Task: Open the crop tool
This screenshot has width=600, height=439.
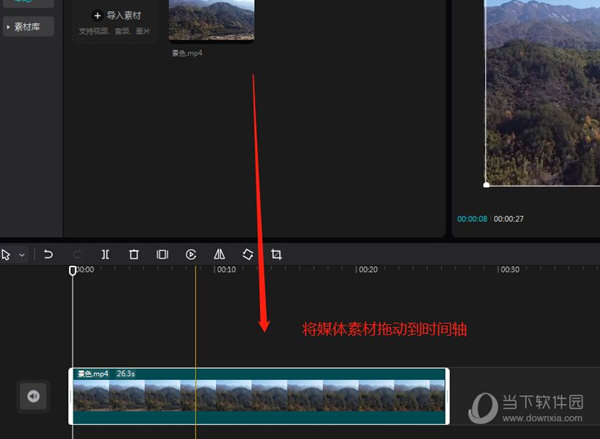Action: click(x=277, y=255)
